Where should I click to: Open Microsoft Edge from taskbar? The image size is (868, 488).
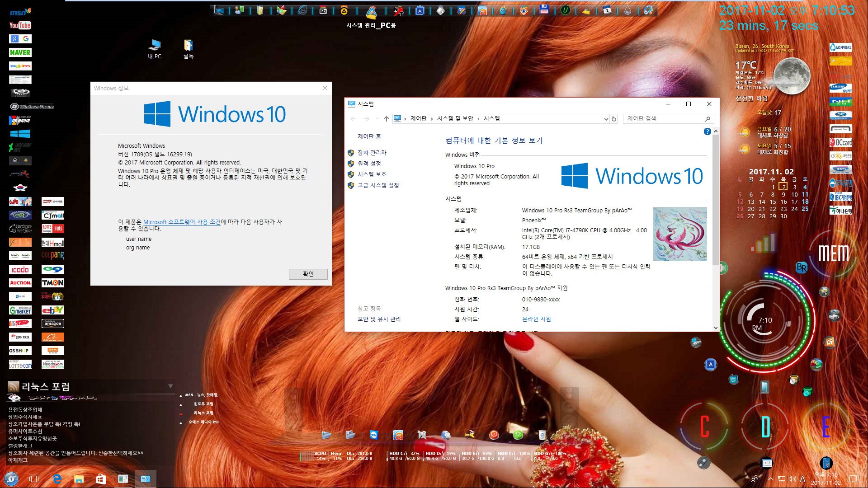click(57, 479)
